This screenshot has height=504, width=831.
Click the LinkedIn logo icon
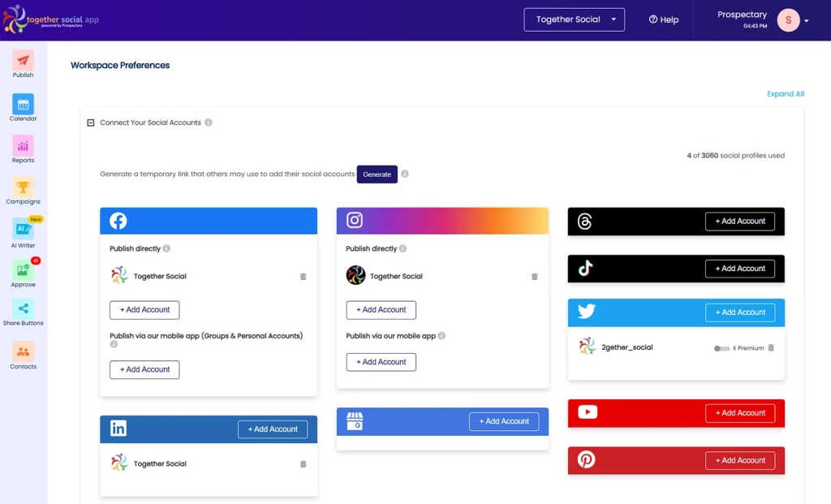pyautogui.click(x=118, y=429)
